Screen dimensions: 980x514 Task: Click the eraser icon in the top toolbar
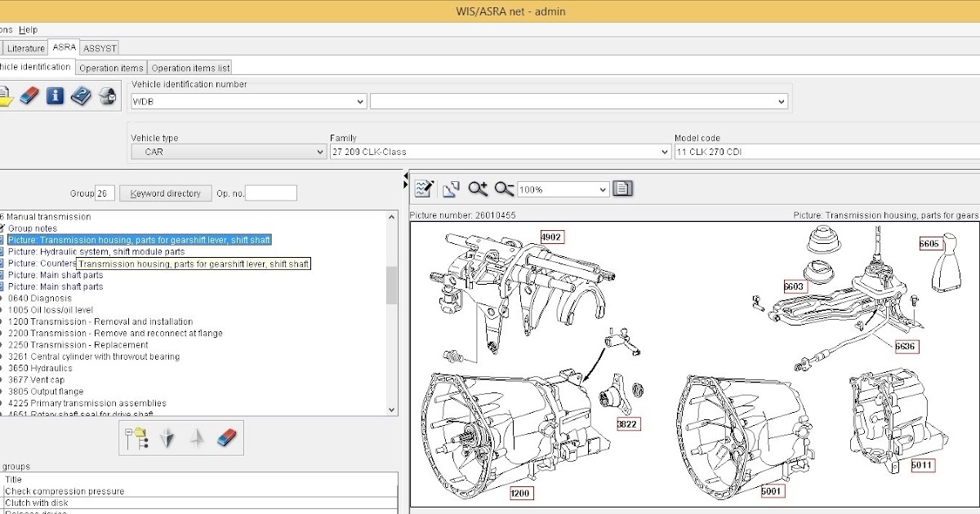[29, 96]
